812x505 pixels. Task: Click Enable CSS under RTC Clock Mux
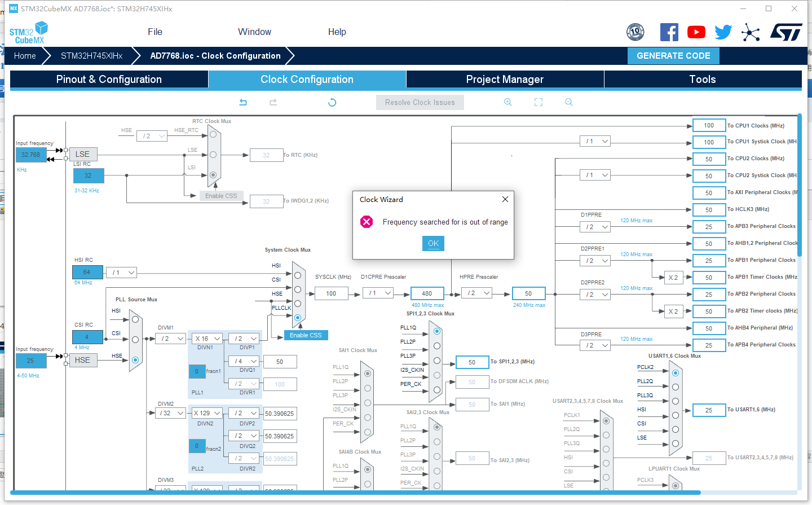[221, 196]
